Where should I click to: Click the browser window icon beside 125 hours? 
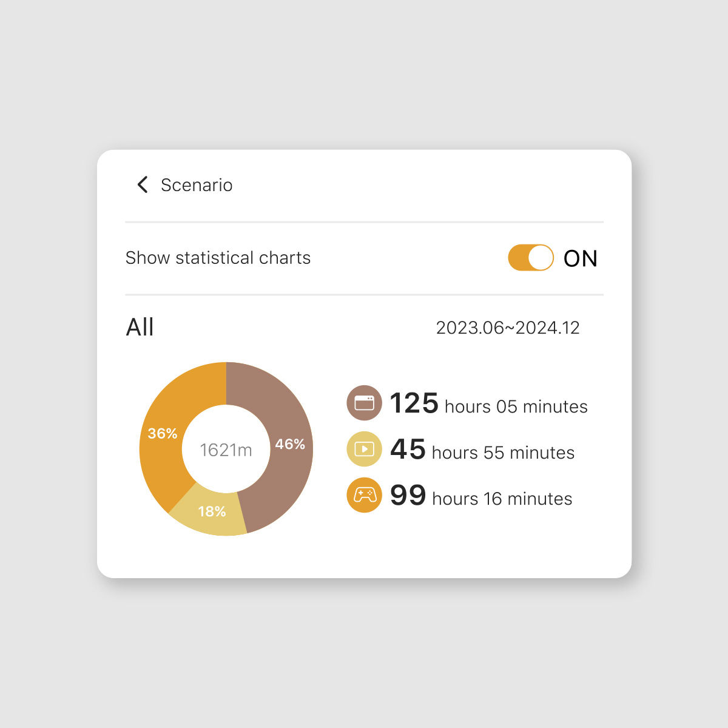pyautogui.click(x=363, y=403)
